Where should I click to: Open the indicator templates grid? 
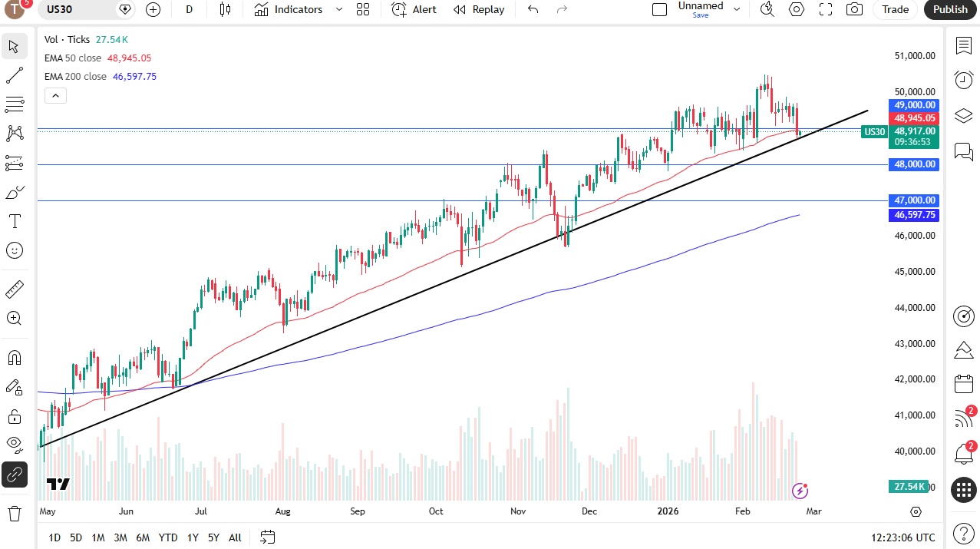pyautogui.click(x=363, y=9)
